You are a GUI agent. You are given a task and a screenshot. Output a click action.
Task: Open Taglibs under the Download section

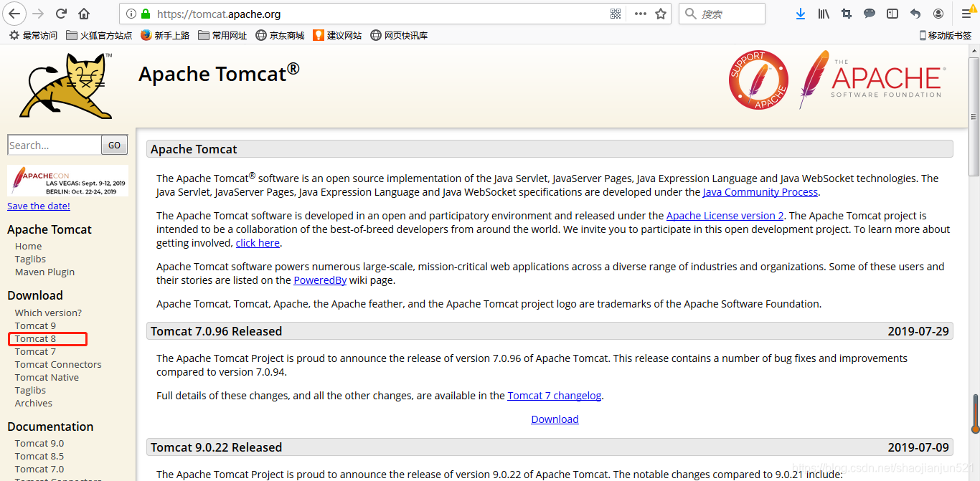[x=30, y=390]
